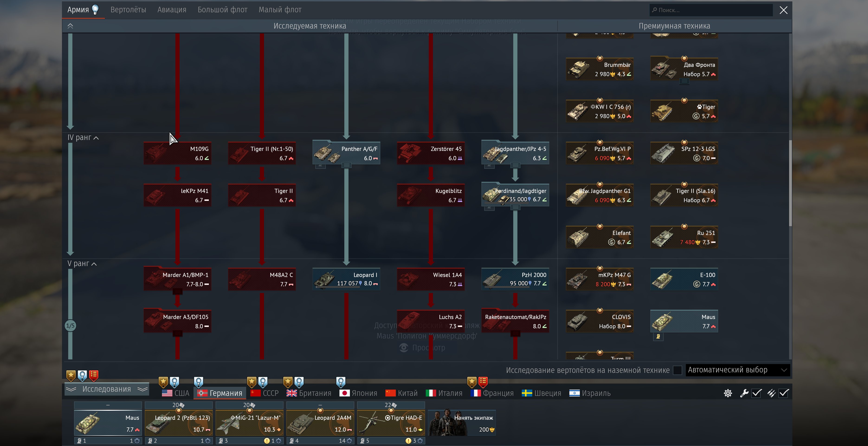The height and width of the screenshot is (446, 868).
Task: Click the Leopard I tank card
Action: point(346,279)
